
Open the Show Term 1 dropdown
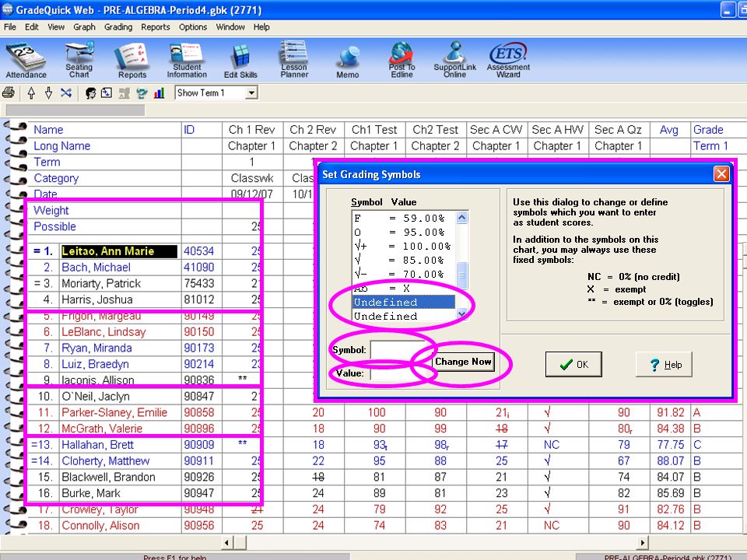tap(251, 93)
